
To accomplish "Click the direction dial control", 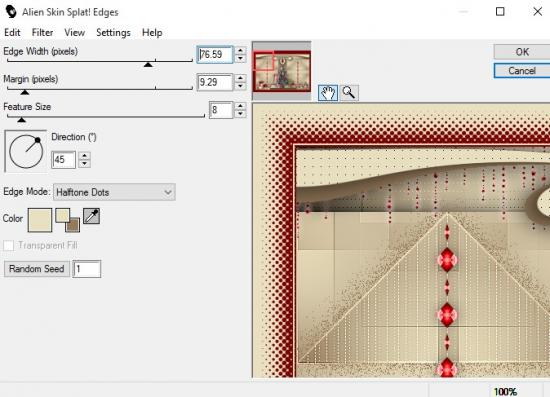I will tap(26, 151).
